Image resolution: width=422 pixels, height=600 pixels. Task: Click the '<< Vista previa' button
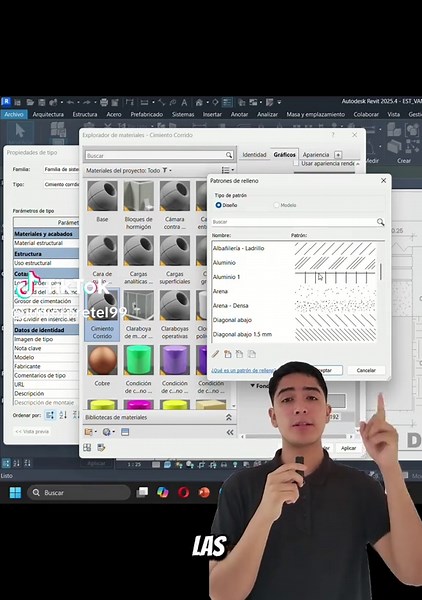coord(32,431)
